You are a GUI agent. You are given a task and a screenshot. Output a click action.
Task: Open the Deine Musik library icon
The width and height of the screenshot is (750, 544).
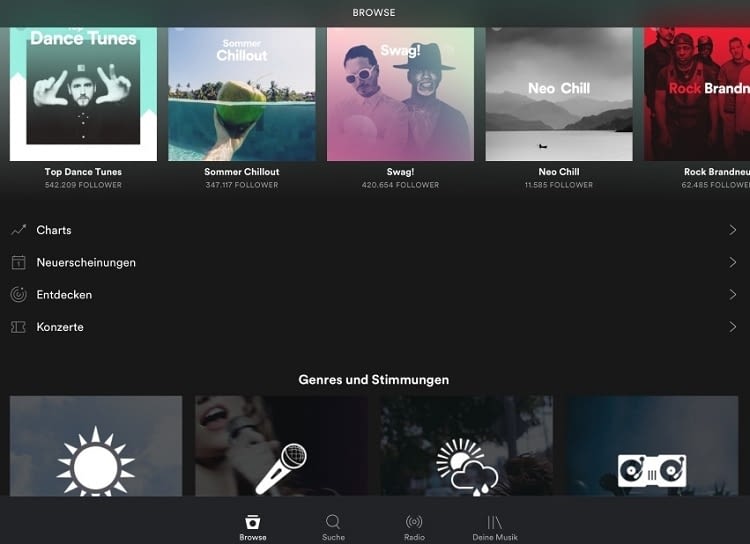495,522
